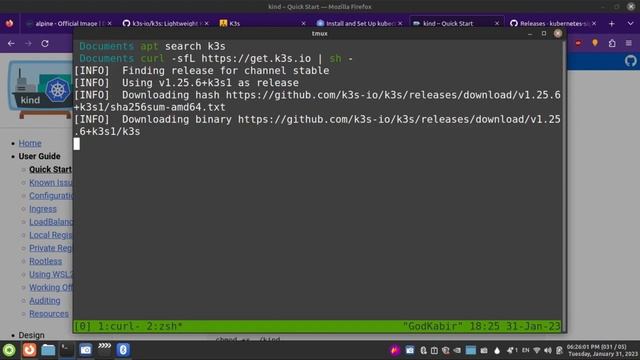This screenshot has height=360, width=640.
Task: Click the terminal taskbar icon
Action: [x=67, y=350]
